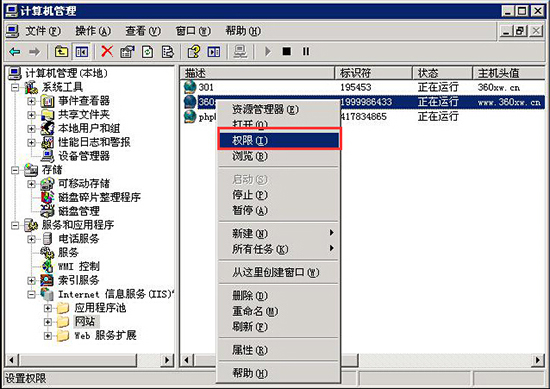Click the Stop square toolbar button
The width and height of the screenshot is (550, 389).
tap(287, 52)
